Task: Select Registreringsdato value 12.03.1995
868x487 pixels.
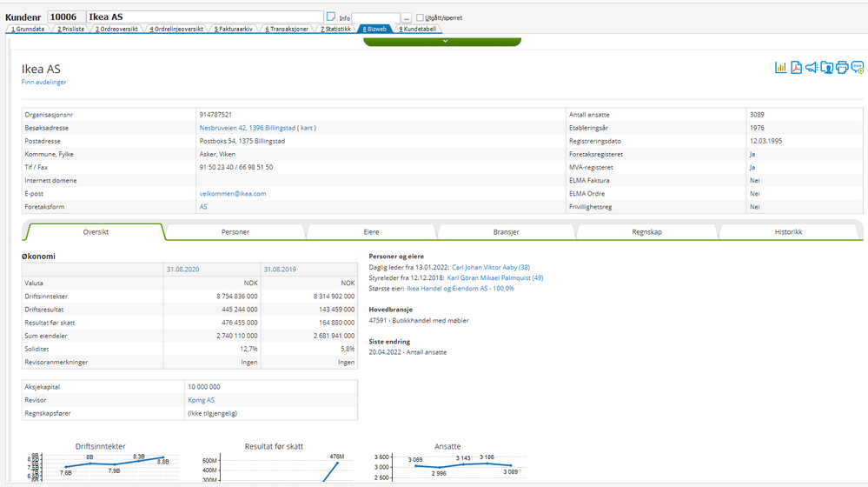Action: click(x=765, y=141)
